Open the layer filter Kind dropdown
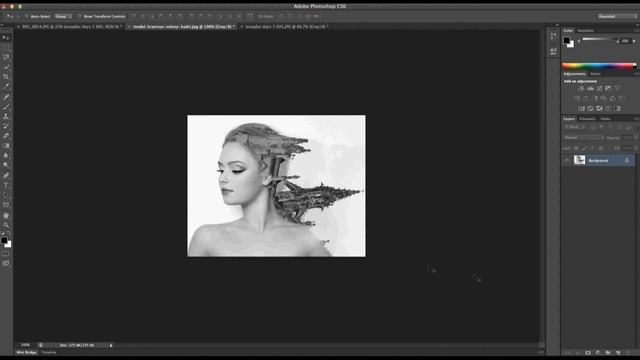Viewport: 640px width, 360px height. 575,127
